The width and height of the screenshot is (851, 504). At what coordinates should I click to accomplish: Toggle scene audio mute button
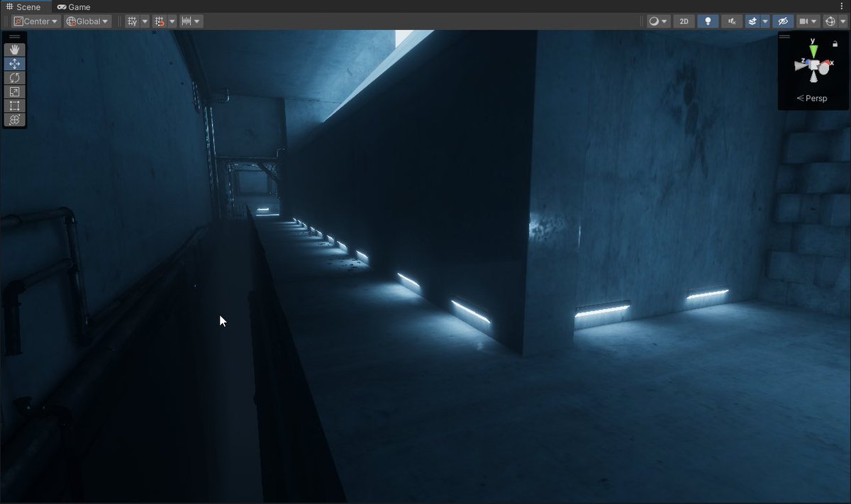coord(731,21)
